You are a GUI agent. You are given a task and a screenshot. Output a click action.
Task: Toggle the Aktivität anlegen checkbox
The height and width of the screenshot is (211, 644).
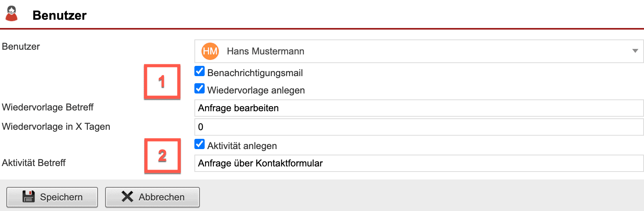[200, 144]
